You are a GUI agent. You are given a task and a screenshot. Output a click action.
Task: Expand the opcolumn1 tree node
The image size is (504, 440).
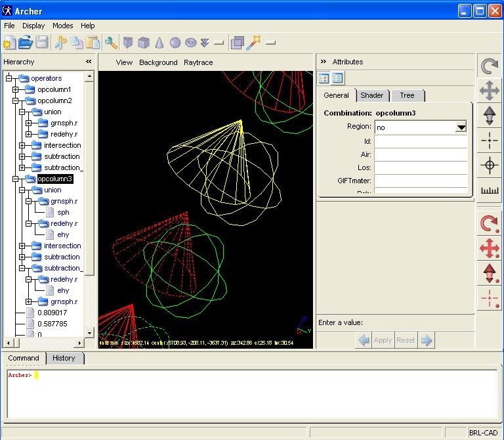coord(16,89)
